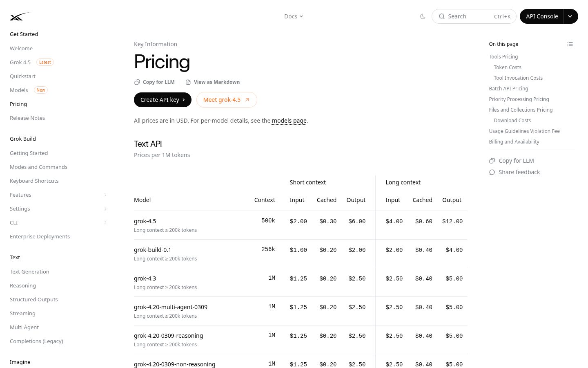Open Getting Started under Grok Build
Viewport: 588px width, 368px height.
point(29,153)
